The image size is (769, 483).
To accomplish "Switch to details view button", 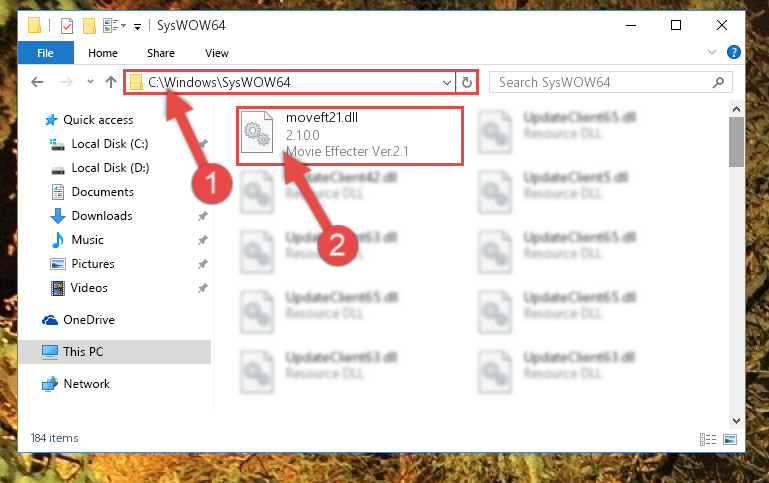I will (x=708, y=439).
